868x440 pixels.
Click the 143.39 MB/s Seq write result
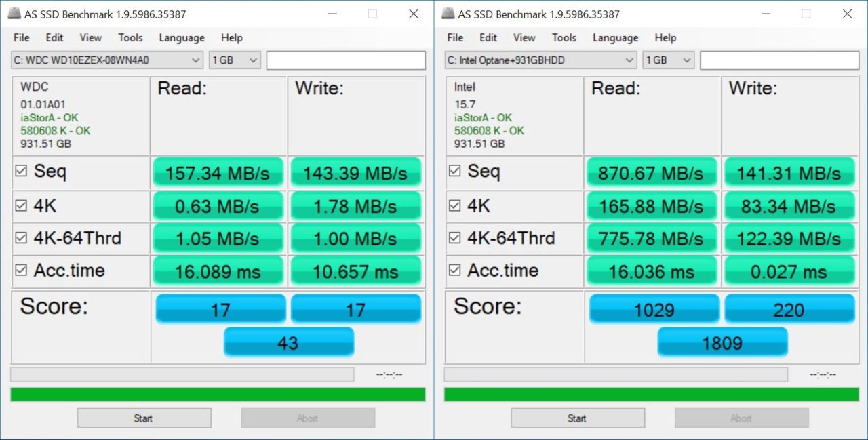(356, 173)
